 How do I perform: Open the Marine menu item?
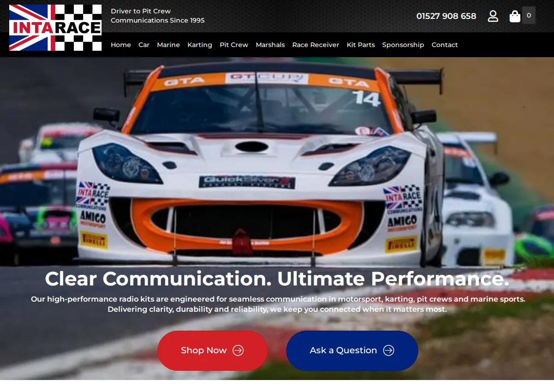pos(169,45)
